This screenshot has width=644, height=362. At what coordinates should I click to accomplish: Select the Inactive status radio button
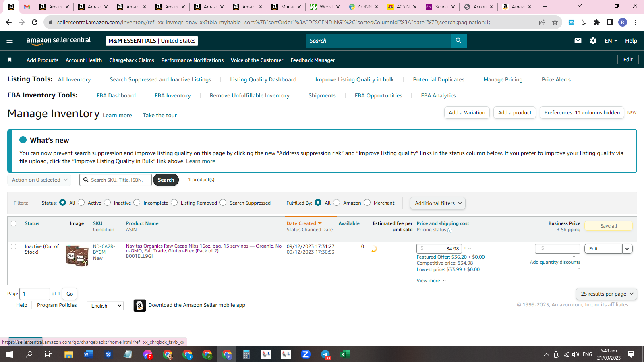coord(107,203)
